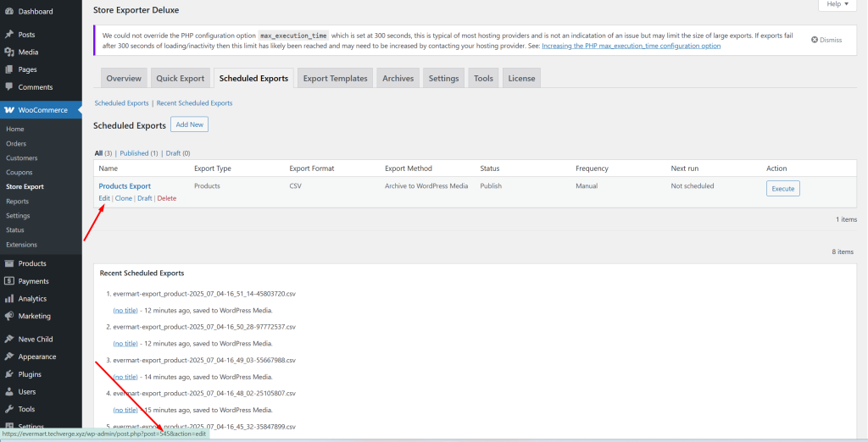Viewport: 868px width, 442px height.
Task: Click the Pages icon in sidebar
Action: 8,69
